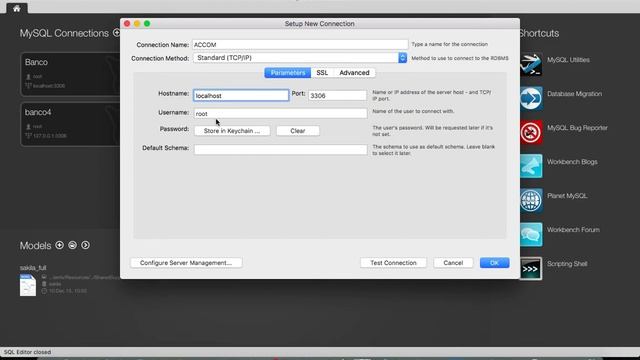Open the Workbench Forum icon
The width and height of the screenshot is (640, 360).
pyautogui.click(x=531, y=234)
